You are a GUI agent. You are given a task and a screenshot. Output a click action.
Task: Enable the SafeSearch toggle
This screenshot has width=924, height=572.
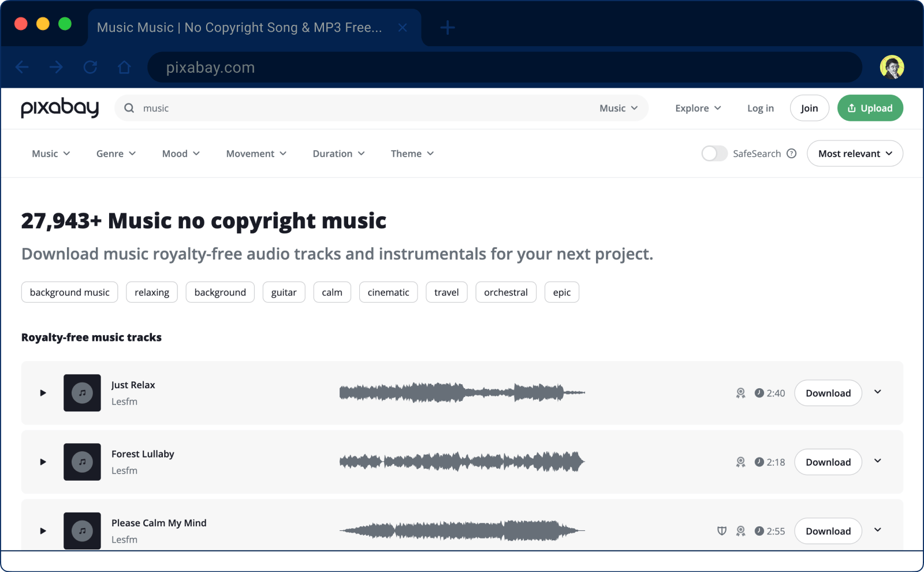point(714,153)
